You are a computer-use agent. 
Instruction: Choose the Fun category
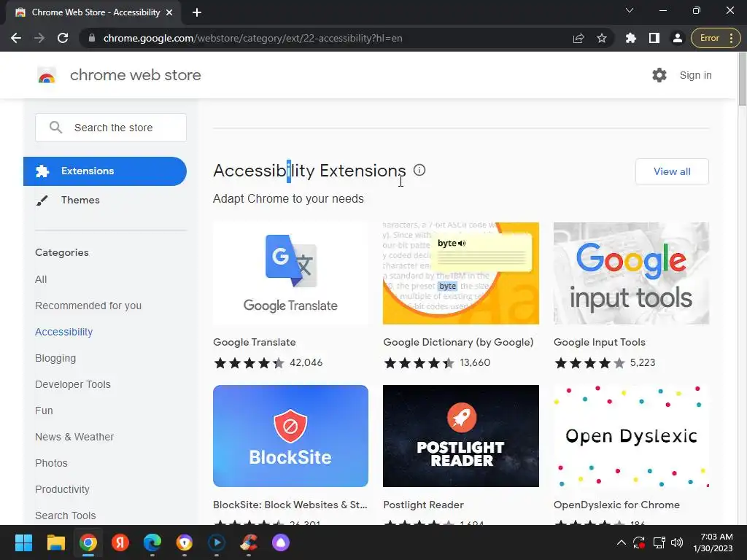pos(44,411)
